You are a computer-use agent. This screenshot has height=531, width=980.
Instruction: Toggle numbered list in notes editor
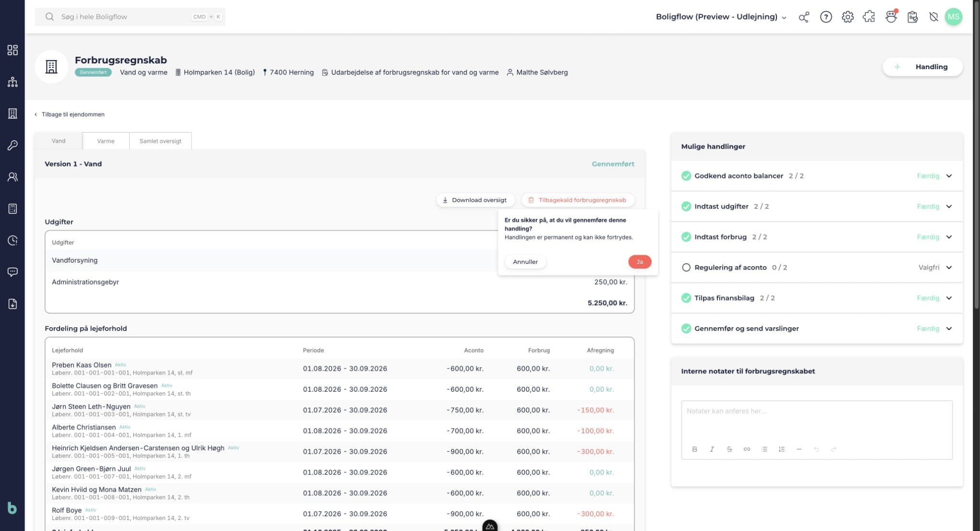pos(781,449)
